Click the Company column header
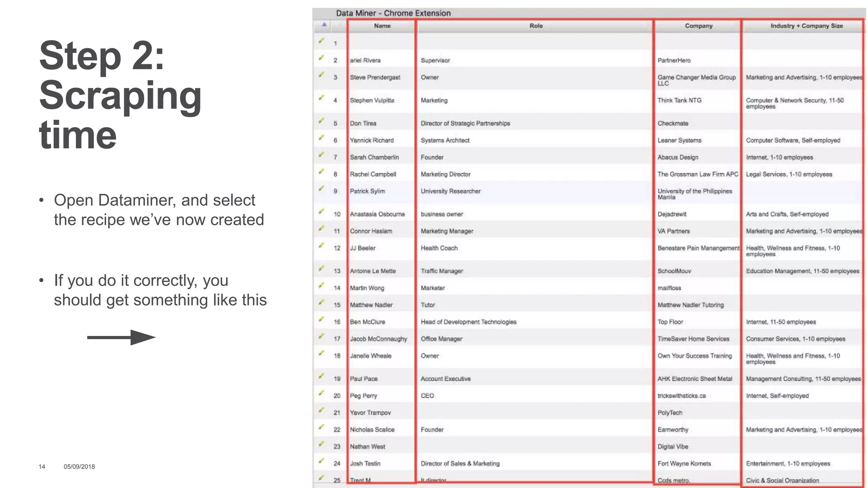Screen dimensions: 868x488 coord(698,26)
